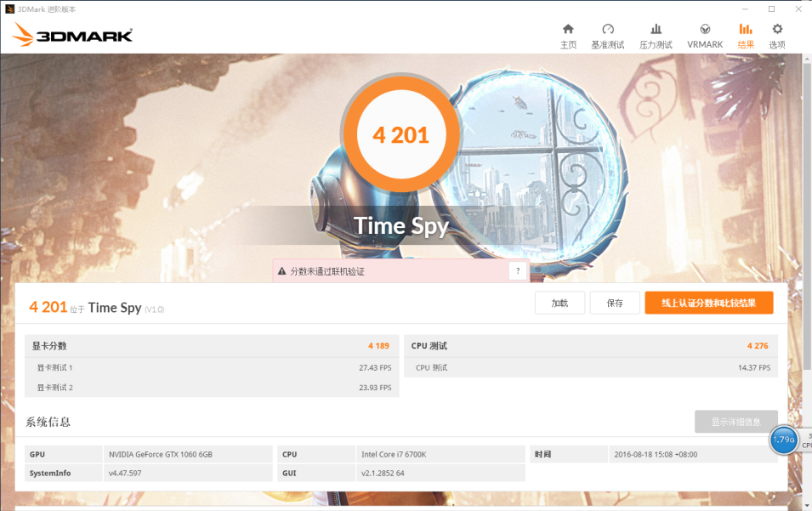This screenshot has height=511, width=812.
Task: Click the orange online validate and compare button
Action: click(709, 303)
